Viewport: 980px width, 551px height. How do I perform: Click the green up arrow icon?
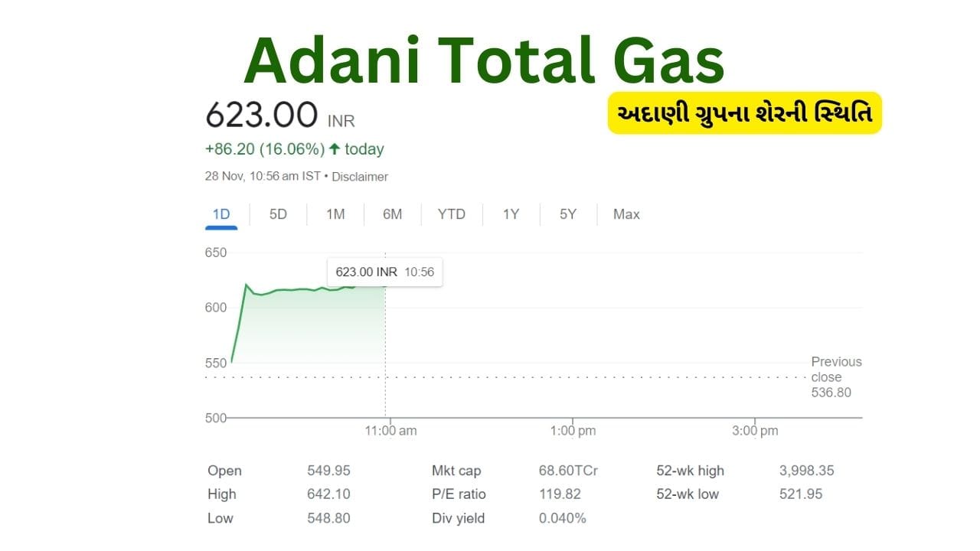pyautogui.click(x=335, y=149)
